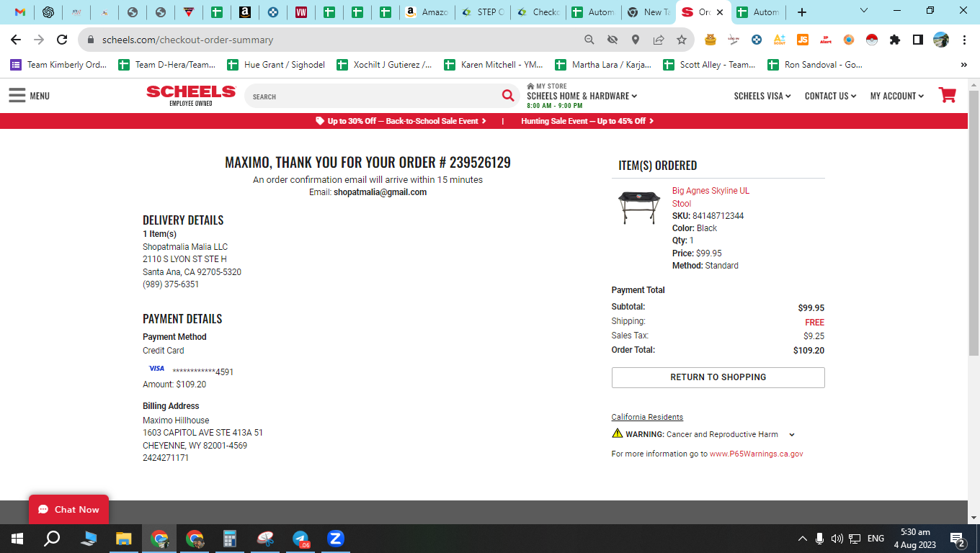Show hidden bookmarks with the double chevron
Screen dimensions: 980x553
coord(964,65)
